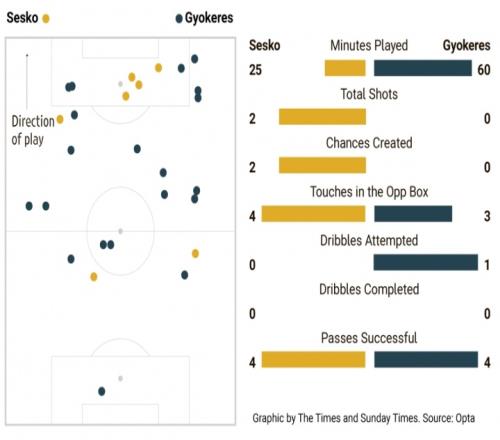Click the grey centre spot on halfway line
The image size is (500, 440).
tap(121, 231)
